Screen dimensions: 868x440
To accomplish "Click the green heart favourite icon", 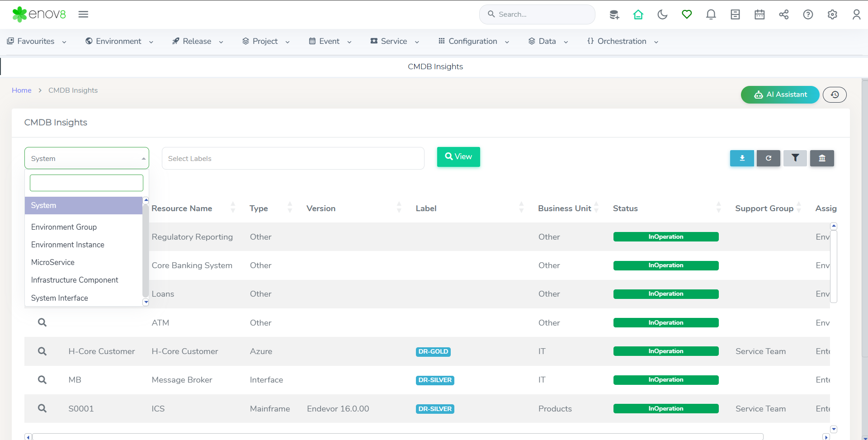I will tap(687, 14).
